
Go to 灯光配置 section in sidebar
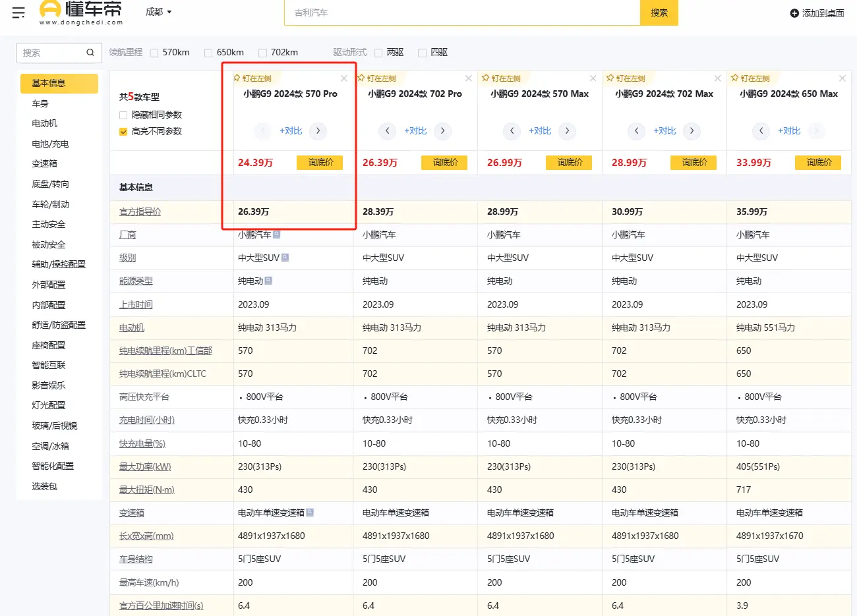(x=49, y=405)
